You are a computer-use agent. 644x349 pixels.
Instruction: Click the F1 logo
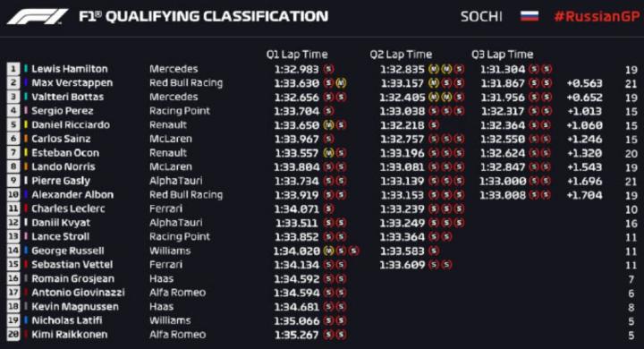click(x=38, y=17)
